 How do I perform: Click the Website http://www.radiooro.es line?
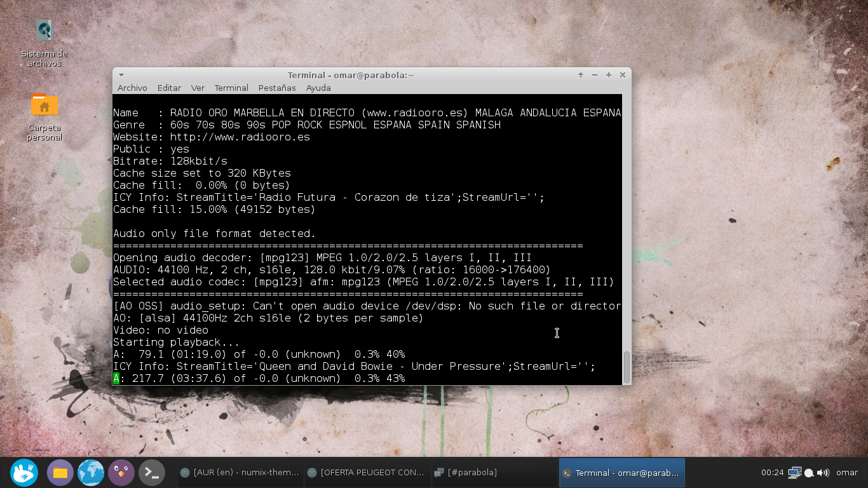[212, 137]
